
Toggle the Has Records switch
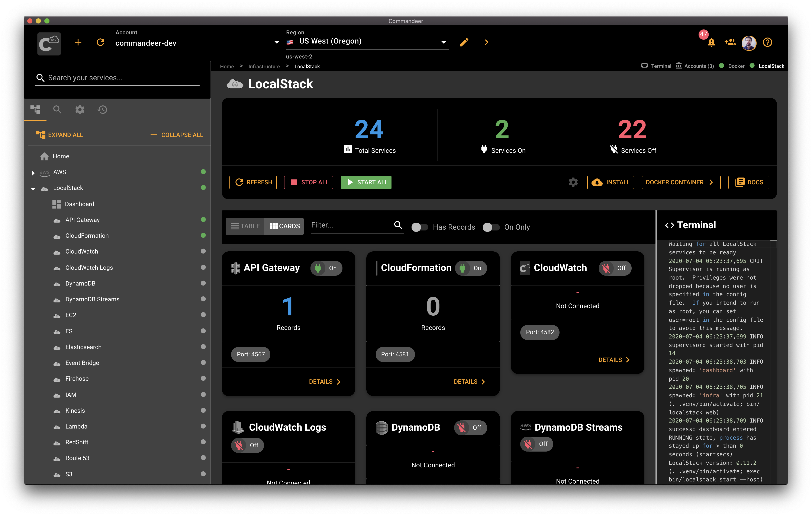pyautogui.click(x=420, y=227)
